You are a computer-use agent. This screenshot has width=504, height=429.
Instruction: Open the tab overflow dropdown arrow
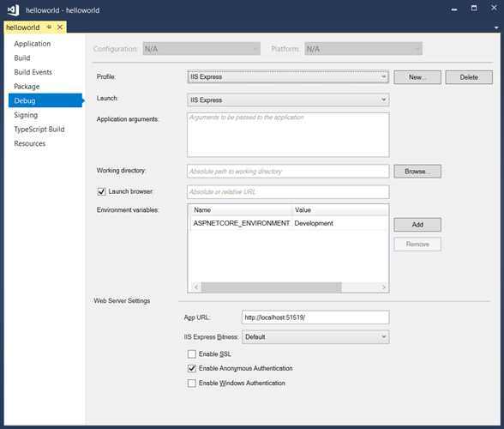[496, 27]
